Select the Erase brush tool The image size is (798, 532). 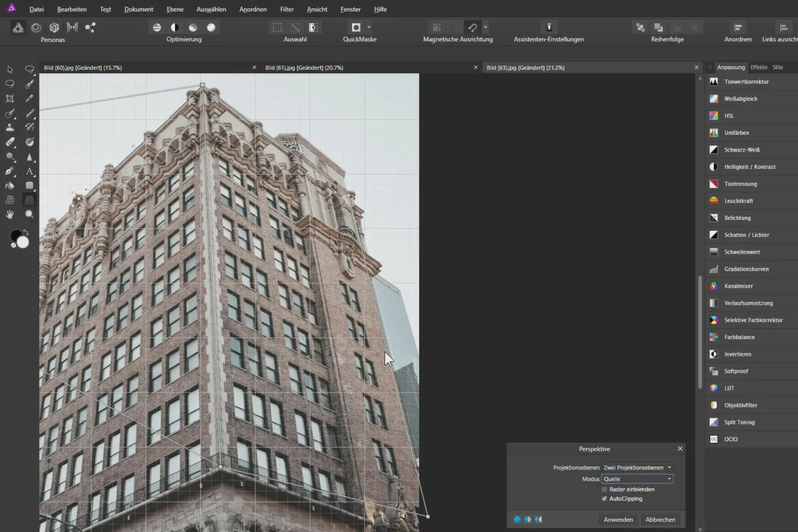(x=10, y=142)
